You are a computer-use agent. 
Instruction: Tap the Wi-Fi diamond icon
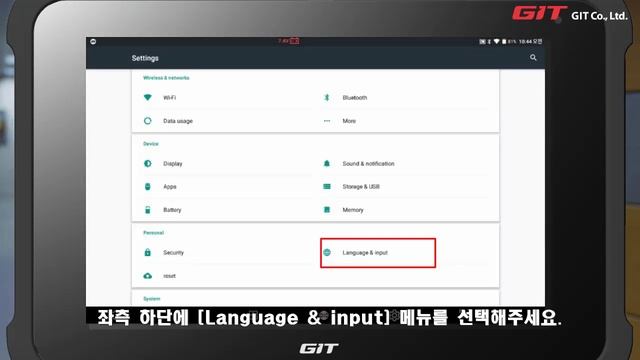pyautogui.click(x=148, y=98)
